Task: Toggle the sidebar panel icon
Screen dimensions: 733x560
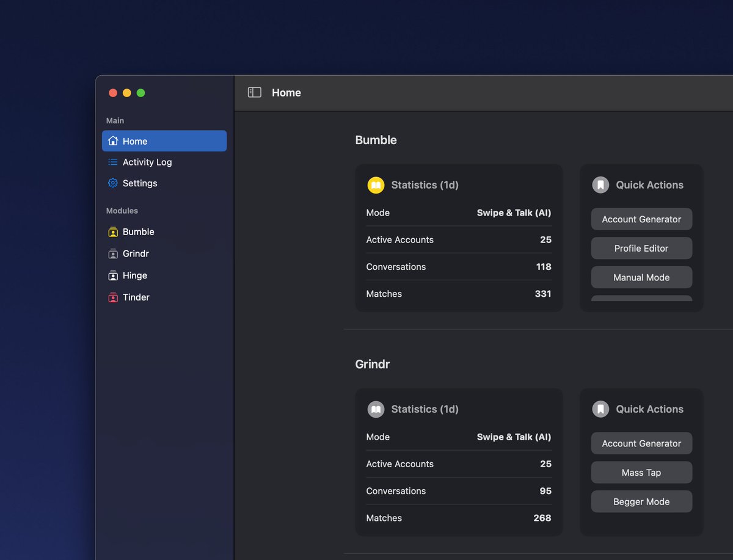Action: [254, 92]
